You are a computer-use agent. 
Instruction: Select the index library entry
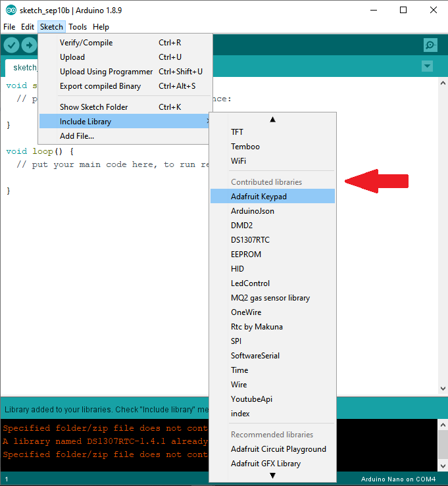click(x=272, y=414)
